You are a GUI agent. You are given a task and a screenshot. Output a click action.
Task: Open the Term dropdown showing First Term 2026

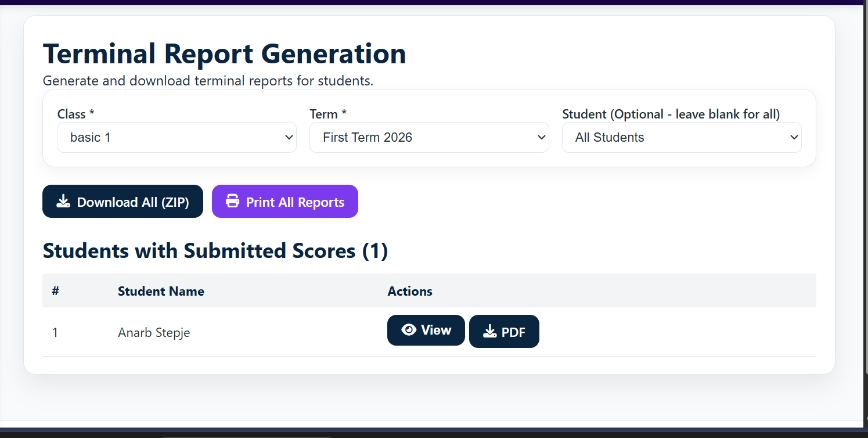tap(429, 137)
